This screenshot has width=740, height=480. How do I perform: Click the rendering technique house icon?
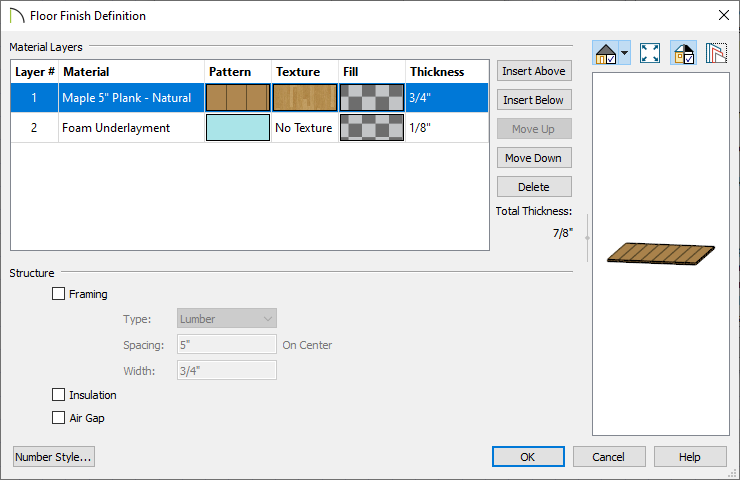pyautogui.click(x=606, y=53)
